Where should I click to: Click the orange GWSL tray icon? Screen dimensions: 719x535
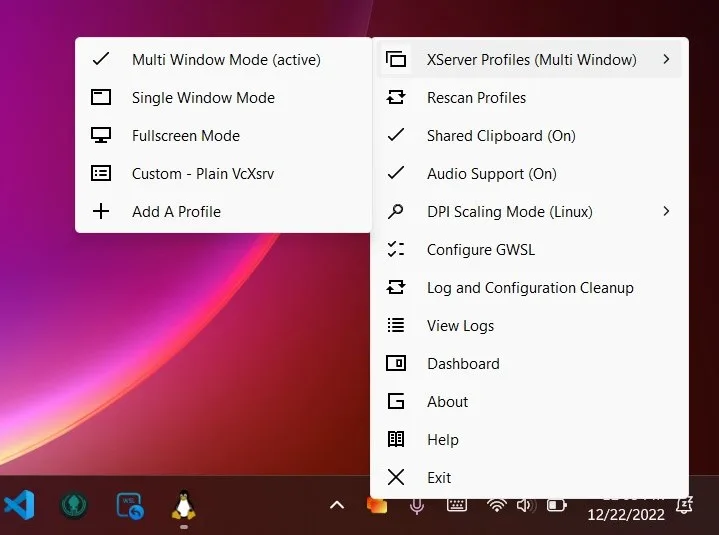click(x=376, y=506)
